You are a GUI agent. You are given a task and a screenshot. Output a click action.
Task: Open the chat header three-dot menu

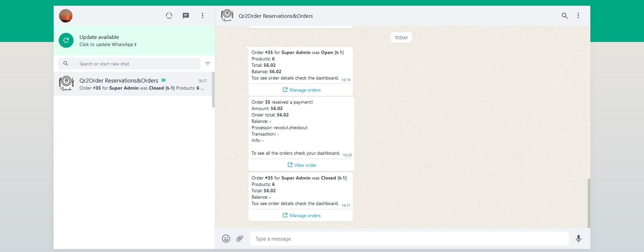[x=578, y=16]
